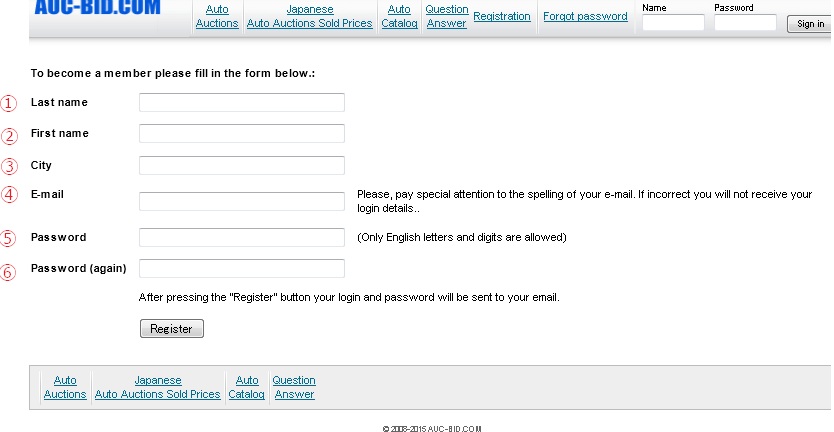
Task: Open Question Answer page from the header
Action: tap(446, 16)
